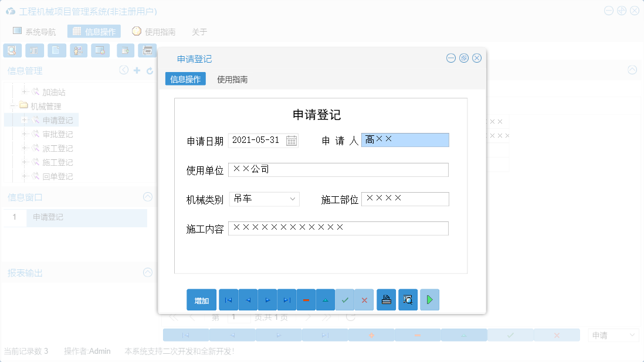Open the 申请 dropdown at bottom right
The height and width of the screenshot is (362, 644).
(614, 334)
